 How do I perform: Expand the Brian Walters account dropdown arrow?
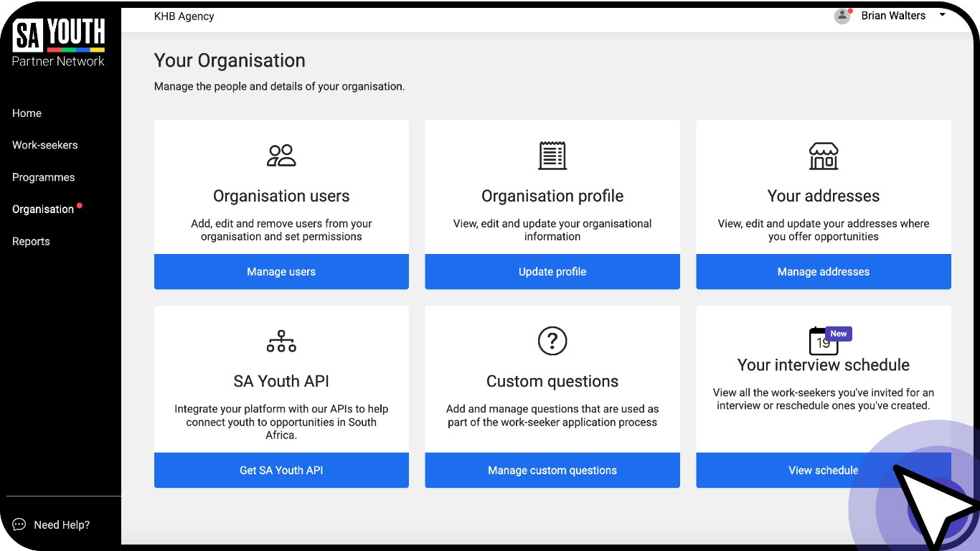pos(942,15)
